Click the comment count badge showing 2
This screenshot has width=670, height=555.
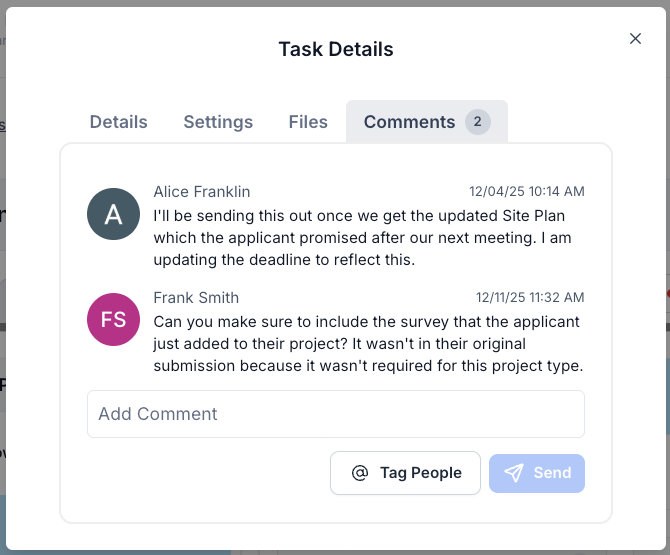(x=478, y=122)
